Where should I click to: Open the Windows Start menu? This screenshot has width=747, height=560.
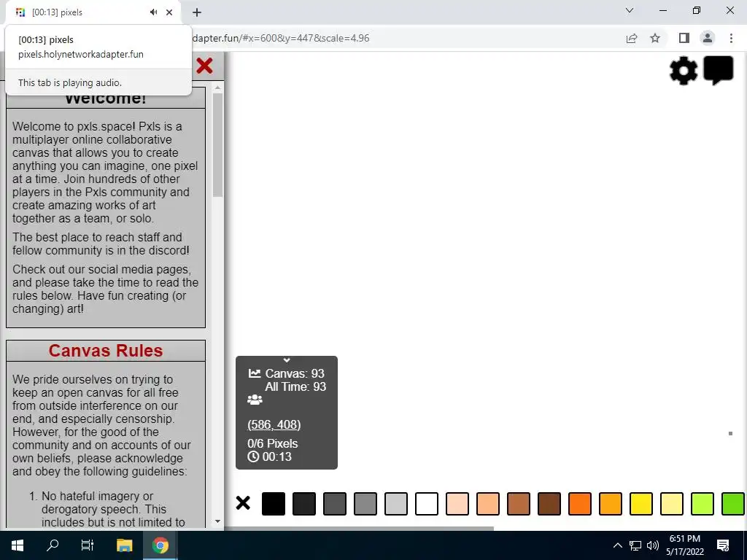pos(18,545)
